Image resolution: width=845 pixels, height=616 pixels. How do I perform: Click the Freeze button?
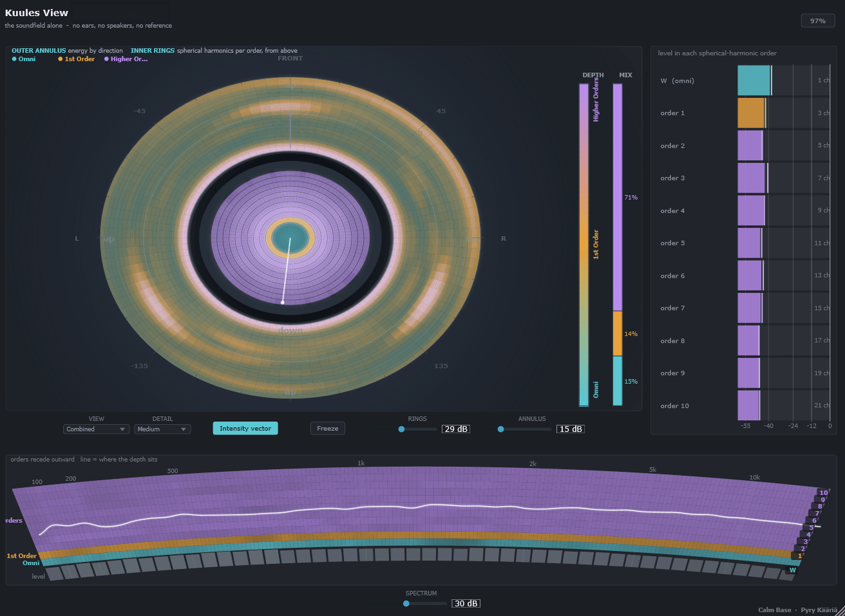coord(327,428)
